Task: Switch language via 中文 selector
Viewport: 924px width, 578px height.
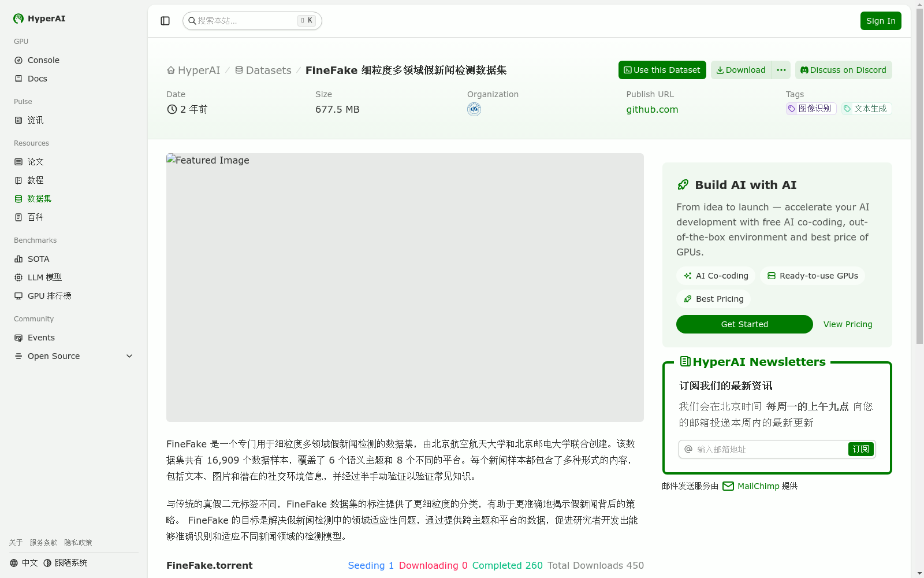Action: pos(24,563)
